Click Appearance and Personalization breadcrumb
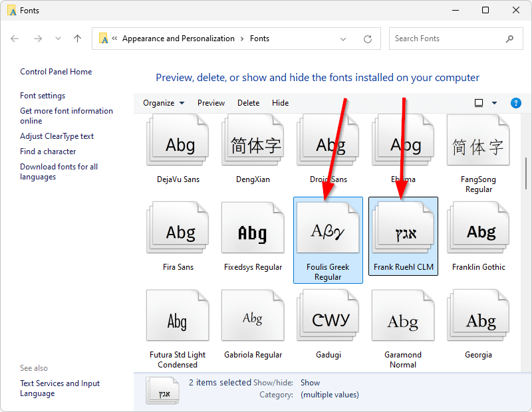 pos(178,39)
